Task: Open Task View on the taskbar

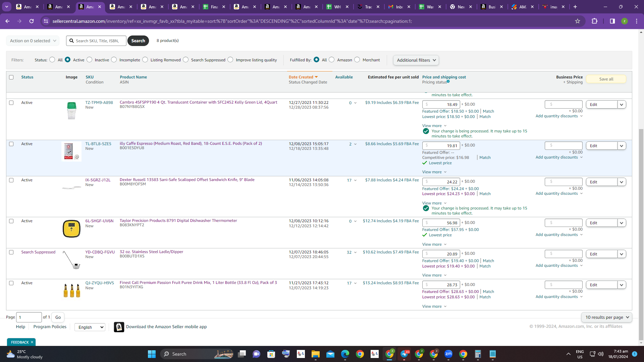Action: [242, 354]
